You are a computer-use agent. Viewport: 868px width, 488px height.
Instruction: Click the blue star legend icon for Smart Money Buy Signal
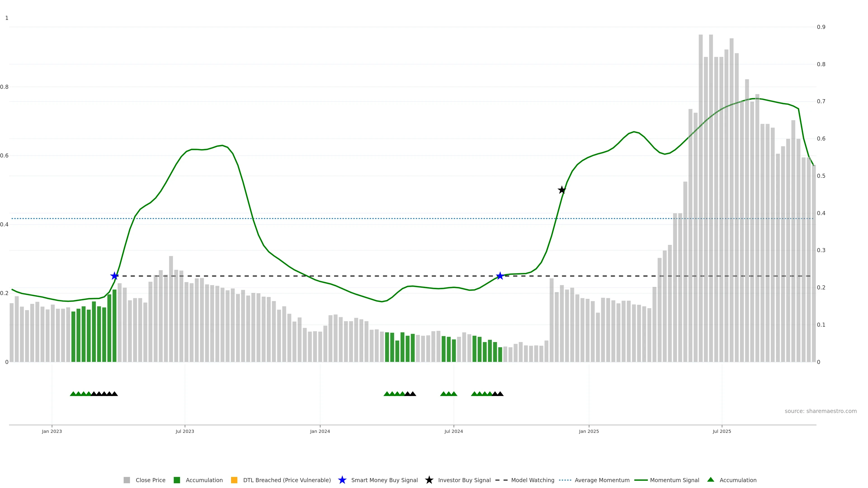342,480
